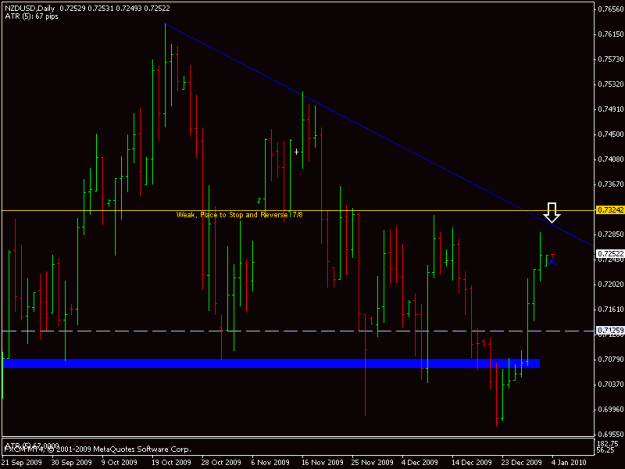This screenshot has width=625, height=469.
Task: Click price axis label 0.70790
Action: coord(611,359)
